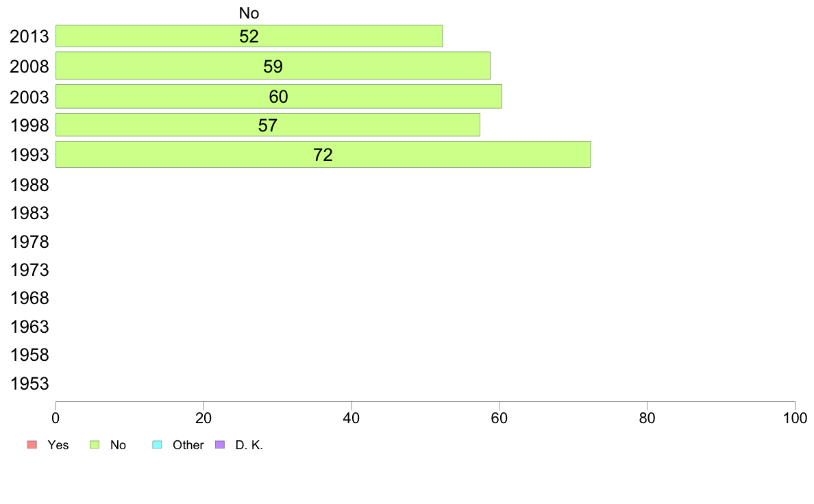Click the Yes red legend swatch

click(x=32, y=445)
